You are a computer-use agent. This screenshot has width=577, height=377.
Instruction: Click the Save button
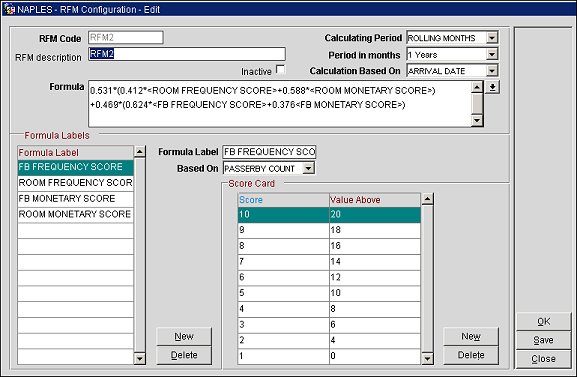point(544,340)
